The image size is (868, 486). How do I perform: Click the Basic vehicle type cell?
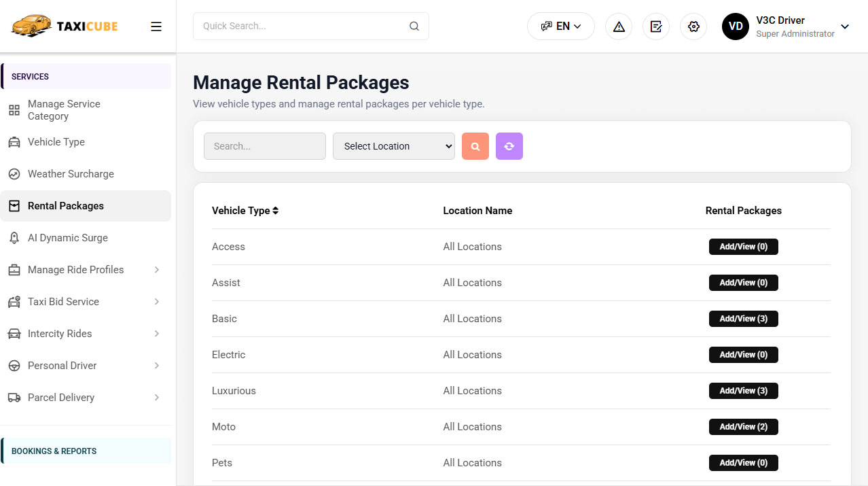click(x=224, y=319)
